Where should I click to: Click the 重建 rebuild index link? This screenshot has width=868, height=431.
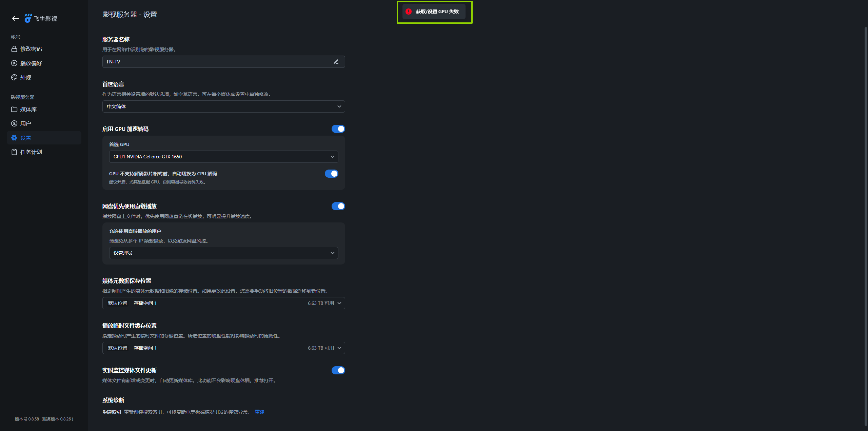(259, 412)
